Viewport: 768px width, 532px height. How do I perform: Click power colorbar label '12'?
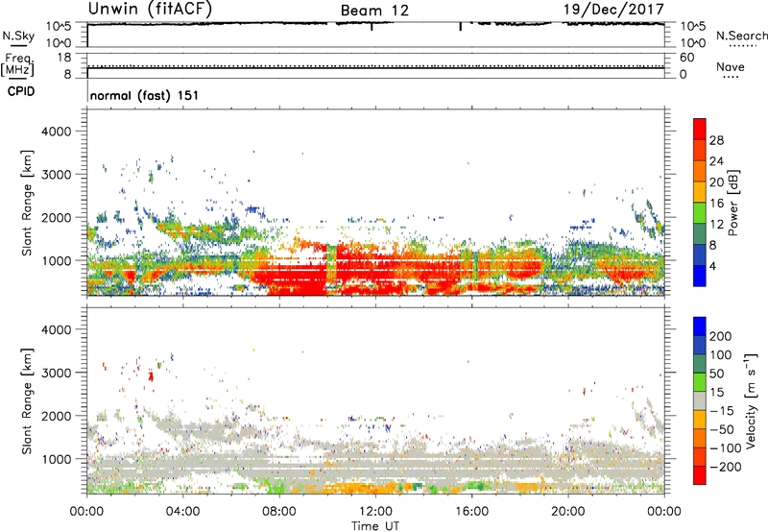click(716, 224)
